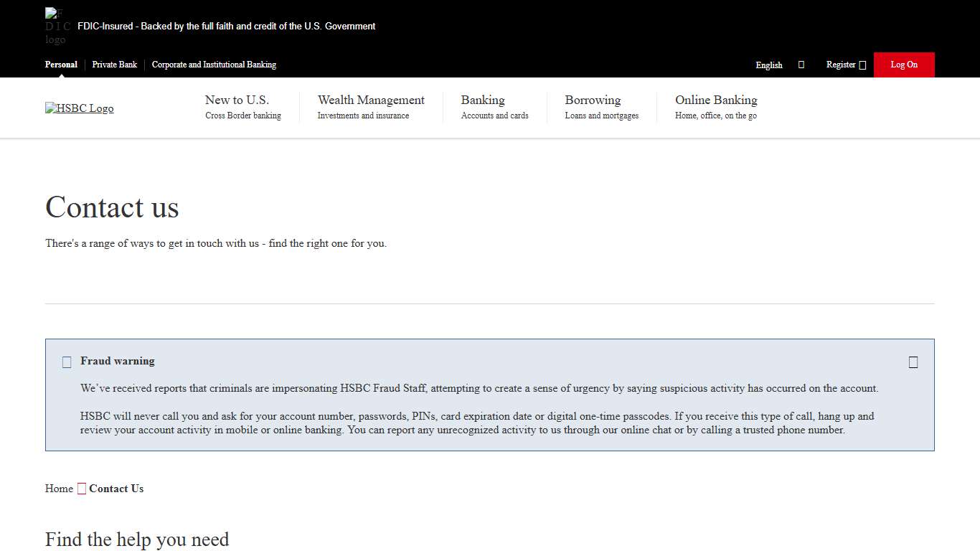The image size is (980, 551).
Task: Click the Home breadcrumb link
Action: coord(59,488)
